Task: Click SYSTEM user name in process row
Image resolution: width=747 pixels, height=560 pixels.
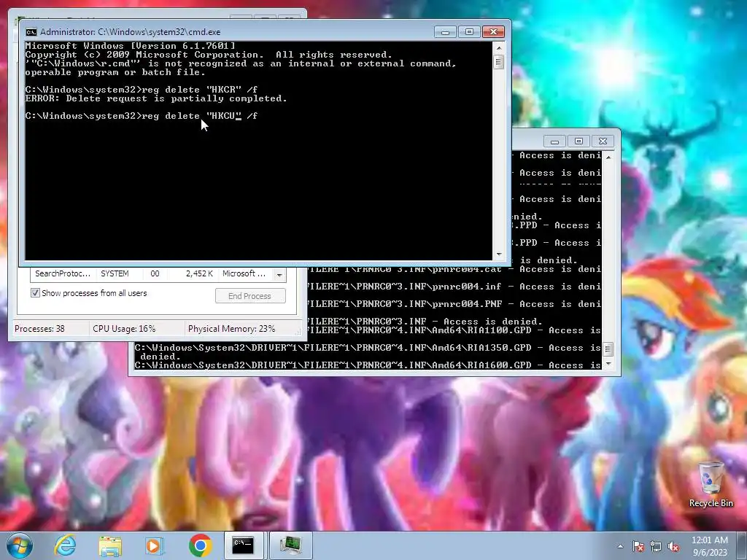Action: (x=115, y=274)
